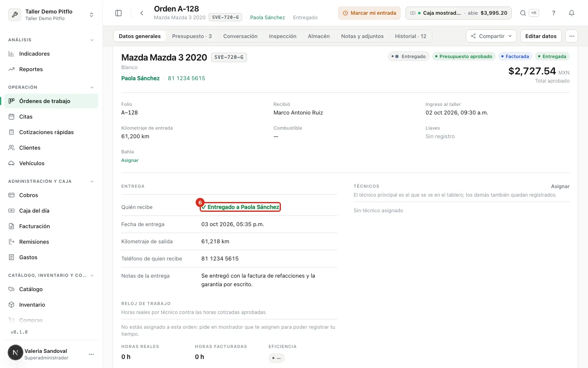Click Asignar link under Bahía
This screenshot has height=368, width=588.
pos(130,160)
